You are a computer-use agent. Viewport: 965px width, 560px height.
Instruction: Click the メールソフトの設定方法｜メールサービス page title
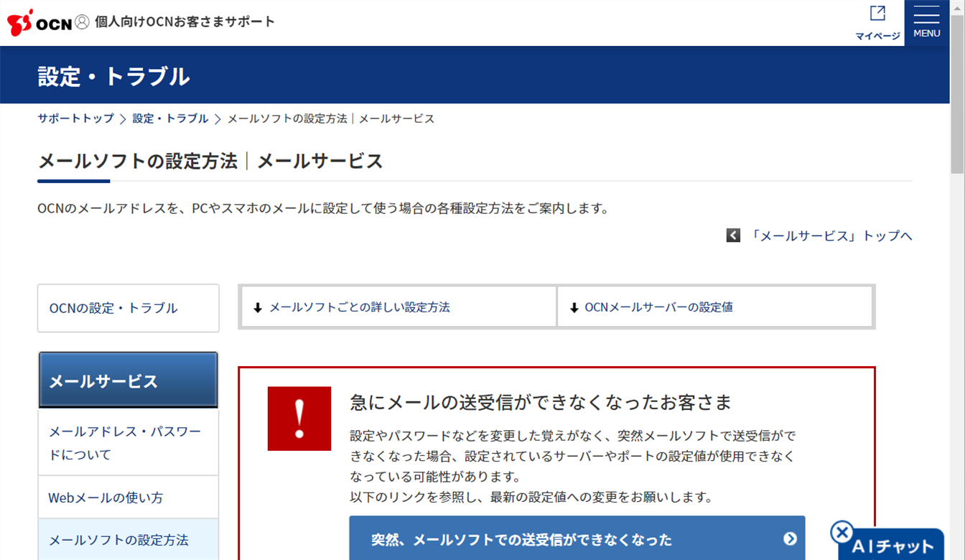(210, 161)
